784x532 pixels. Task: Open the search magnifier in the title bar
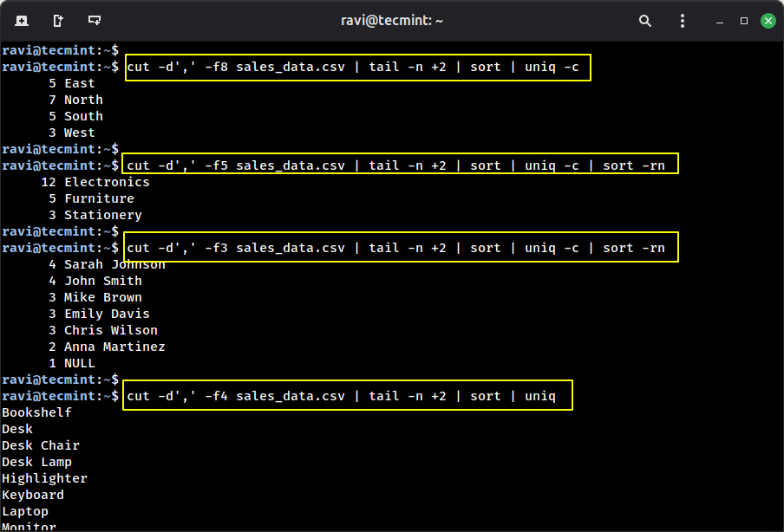[645, 20]
